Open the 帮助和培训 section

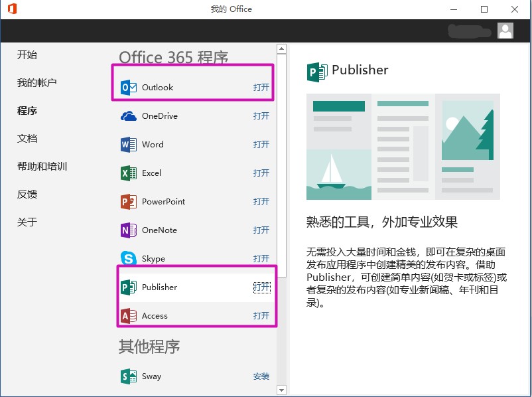[x=42, y=166]
